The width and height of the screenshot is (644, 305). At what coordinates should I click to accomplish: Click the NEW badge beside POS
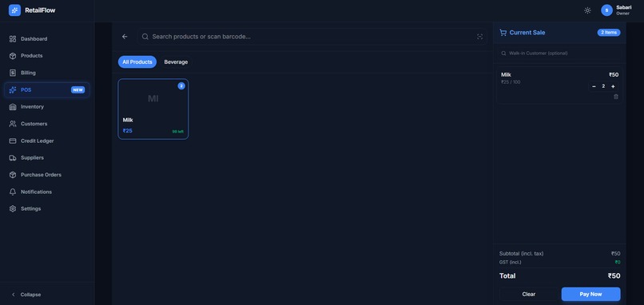pyautogui.click(x=78, y=90)
